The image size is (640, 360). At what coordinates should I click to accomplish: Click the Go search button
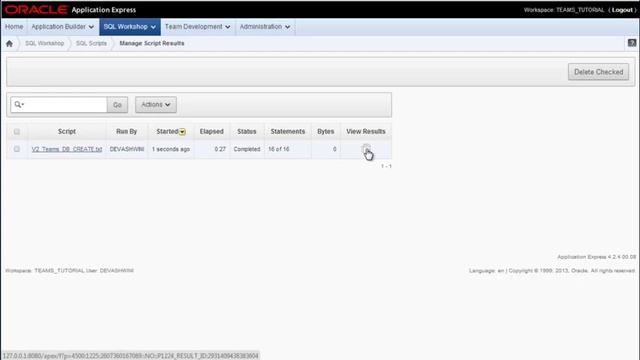[x=117, y=105]
